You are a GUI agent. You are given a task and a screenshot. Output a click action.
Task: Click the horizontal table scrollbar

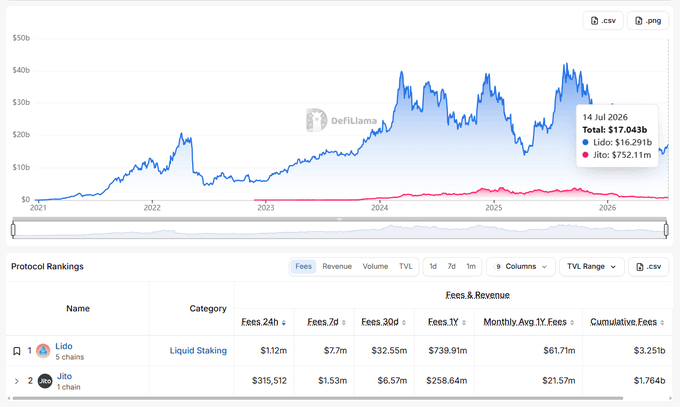point(318,398)
